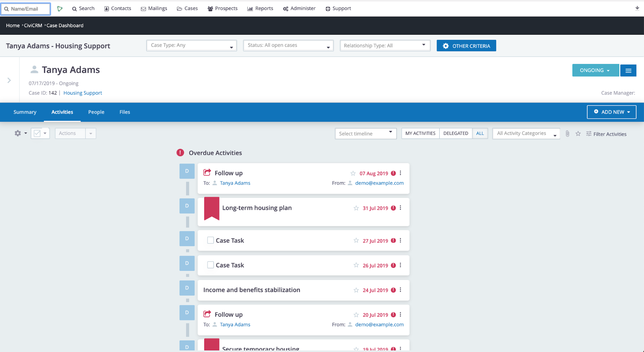Screen dimensions: 644x352
Task: Check the 26 Jul 2019 Case Task checkbox
Action: pyautogui.click(x=210, y=265)
